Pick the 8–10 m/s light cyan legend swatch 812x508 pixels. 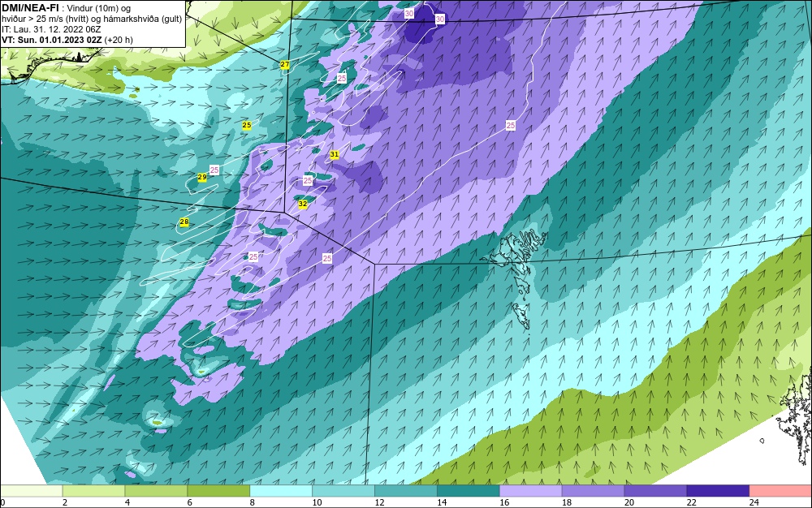point(281,491)
